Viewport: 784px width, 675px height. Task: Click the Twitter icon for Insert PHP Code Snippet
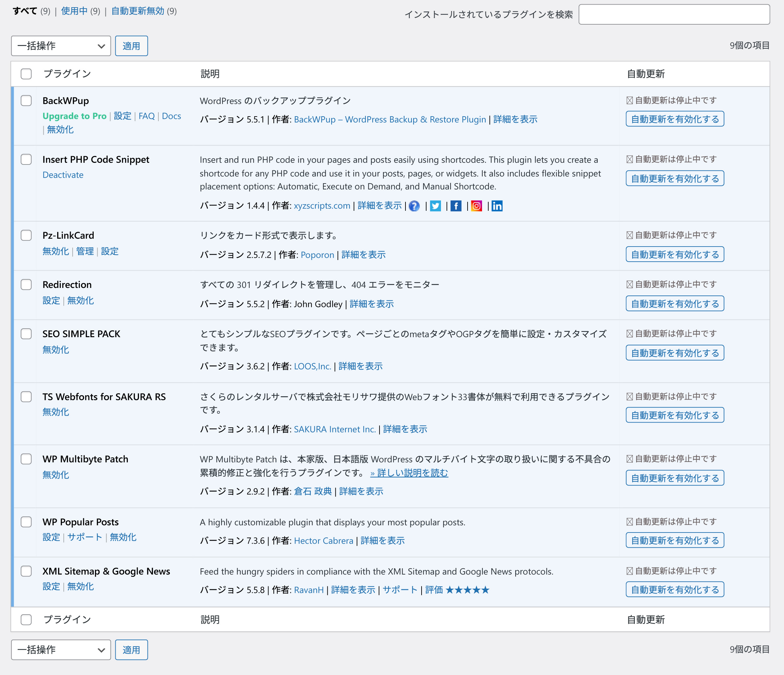[435, 206]
